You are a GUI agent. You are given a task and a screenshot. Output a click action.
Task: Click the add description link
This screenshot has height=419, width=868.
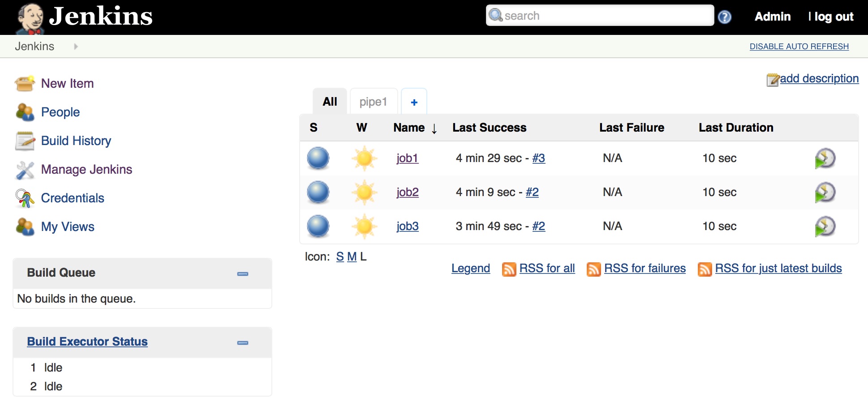(819, 78)
